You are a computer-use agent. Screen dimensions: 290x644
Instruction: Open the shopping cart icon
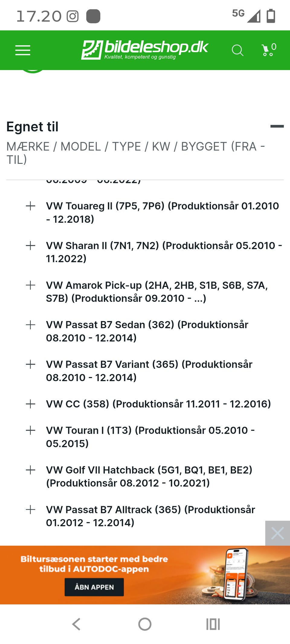[x=269, y=50]
